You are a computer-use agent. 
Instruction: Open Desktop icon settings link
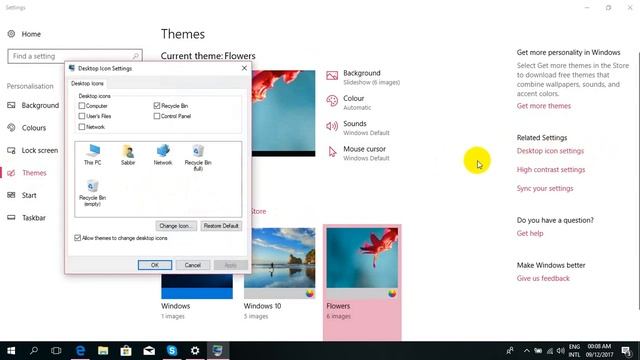[x=550, y=151]
